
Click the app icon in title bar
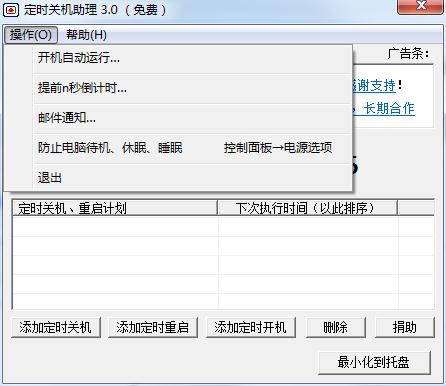click(x=11, y=10)
